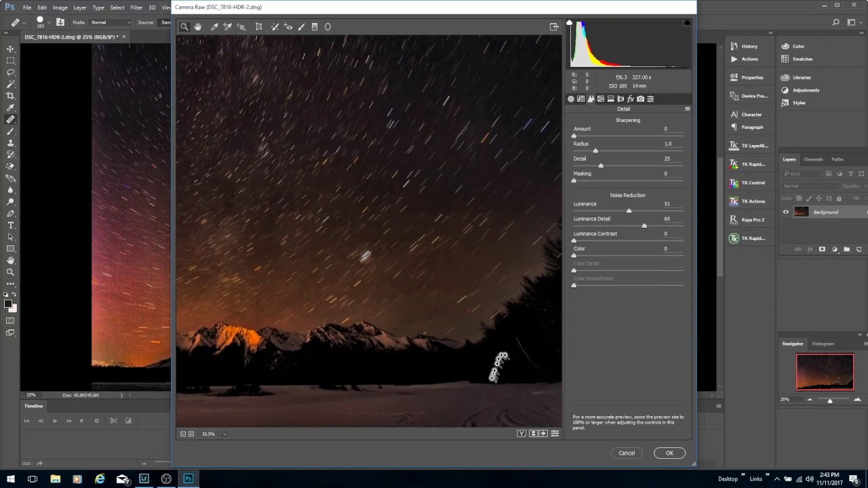
Task: Toggle highlight clipping warning in histogram
Action: click(687, 23)
